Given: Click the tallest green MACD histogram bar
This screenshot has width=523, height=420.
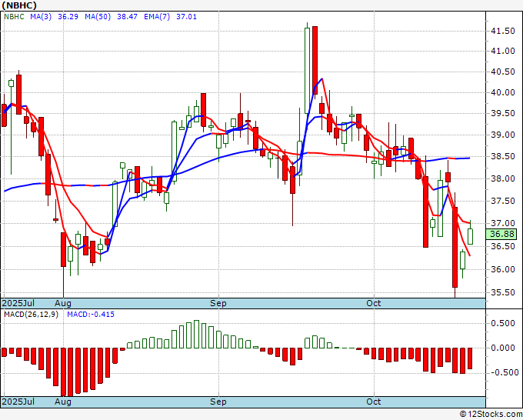Looking at the screenshot, I should [x=196, y=335].
